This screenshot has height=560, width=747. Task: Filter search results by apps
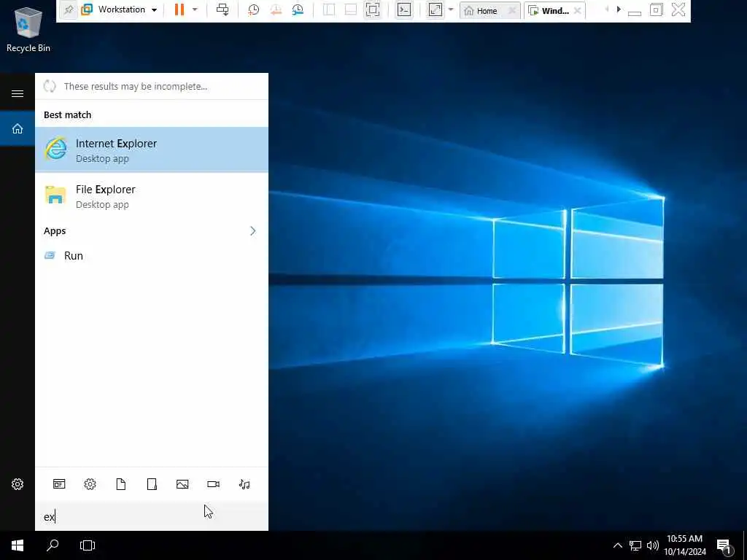click(59, 484)
